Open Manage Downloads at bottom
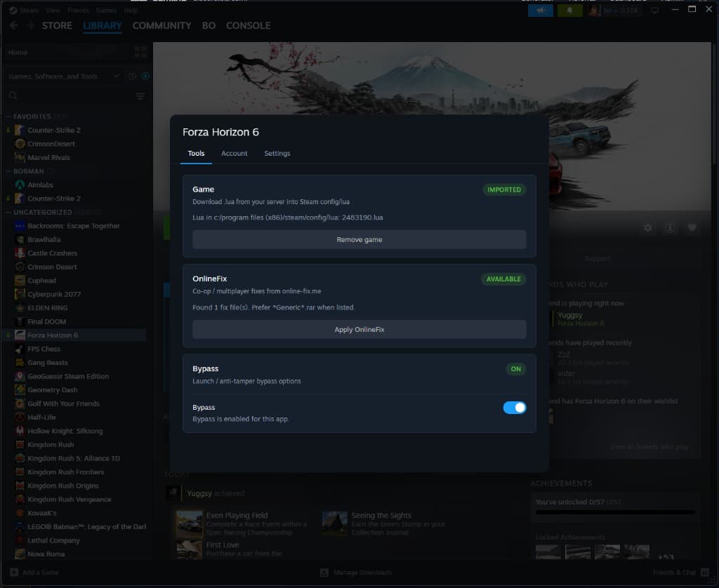Viewport: 719px width, 588px height. pos(356,573)
